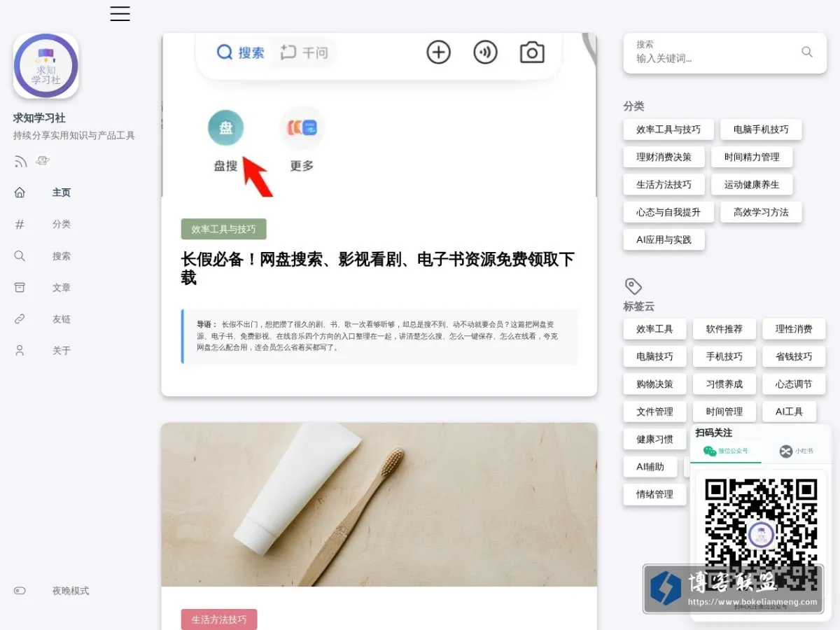Select the 理财消费决策 category
Screen dimensions: 840x630
point(664,157)
